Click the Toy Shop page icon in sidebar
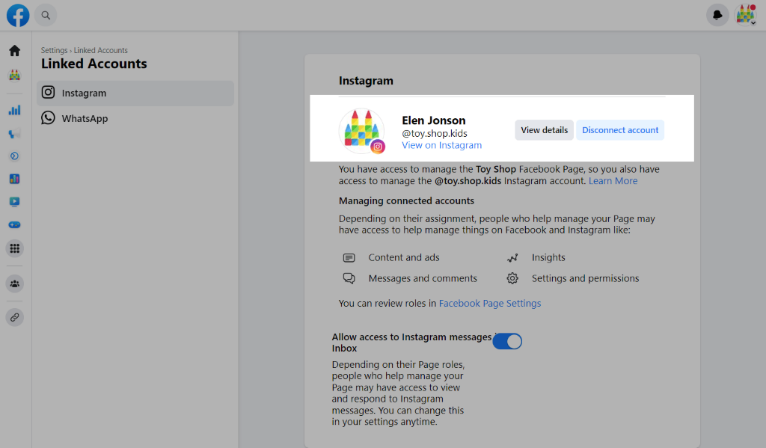Screen dimensions: 766x448 pos(15,75)
